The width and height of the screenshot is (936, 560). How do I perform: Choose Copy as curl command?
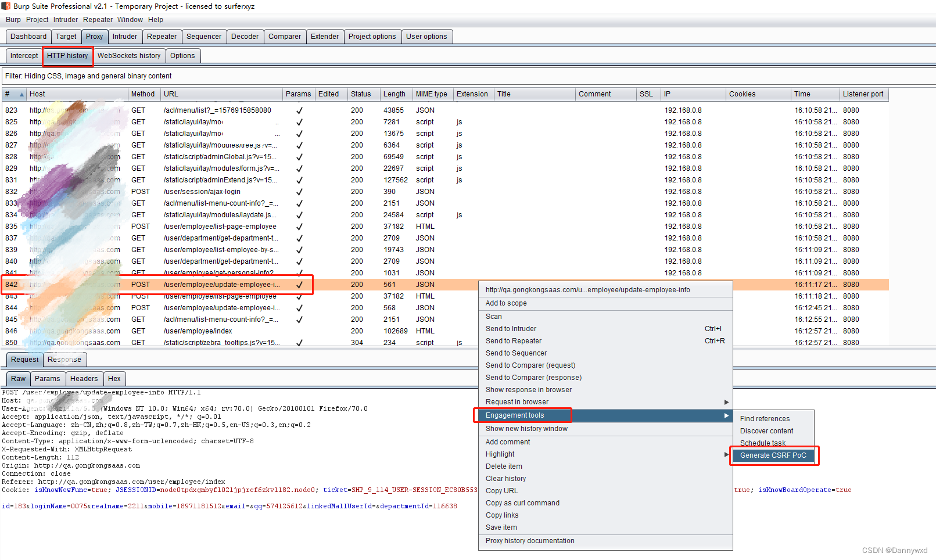point(605,503)
